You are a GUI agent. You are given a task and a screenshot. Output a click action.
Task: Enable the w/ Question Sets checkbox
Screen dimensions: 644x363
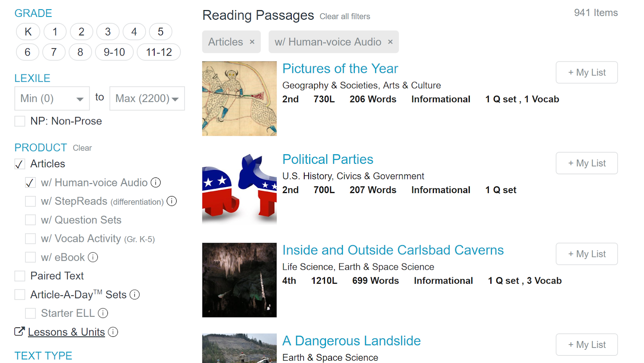point(31,220)
